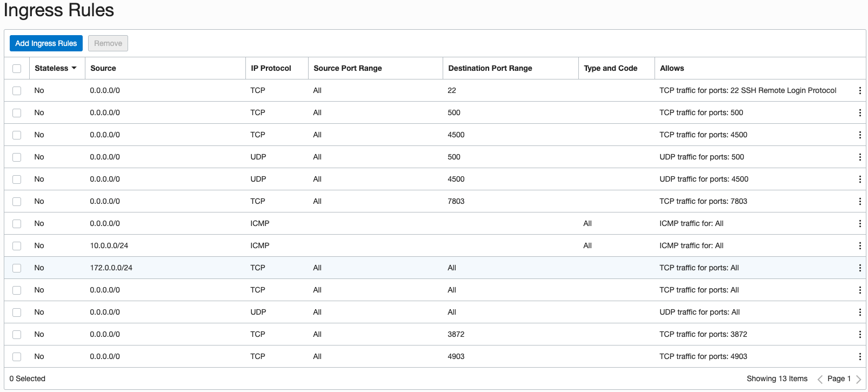The image size is (868, 392).
Task: Click the Source column header
Action: coord(103,68)
